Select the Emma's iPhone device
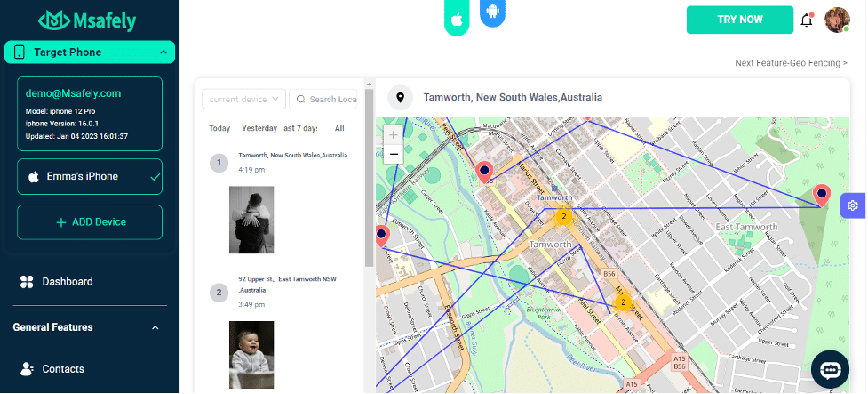The height and width of the screenshot is (394, 868). click(90, 177)
